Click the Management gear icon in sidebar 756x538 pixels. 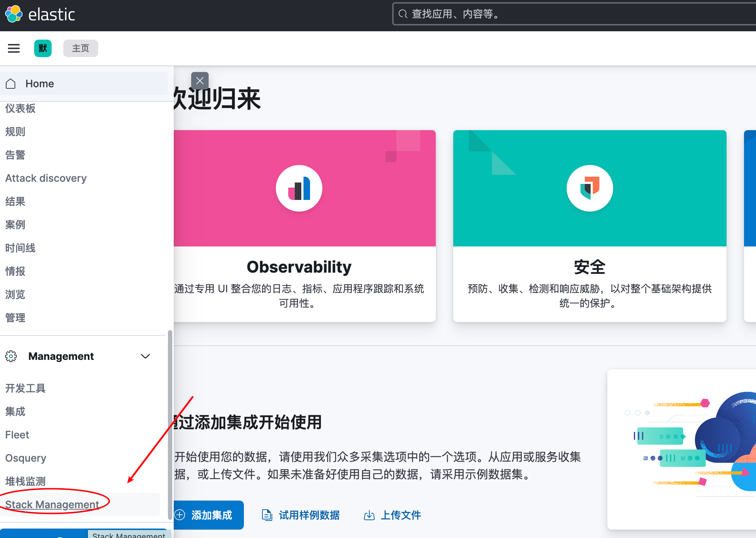[x=11, y=356]
